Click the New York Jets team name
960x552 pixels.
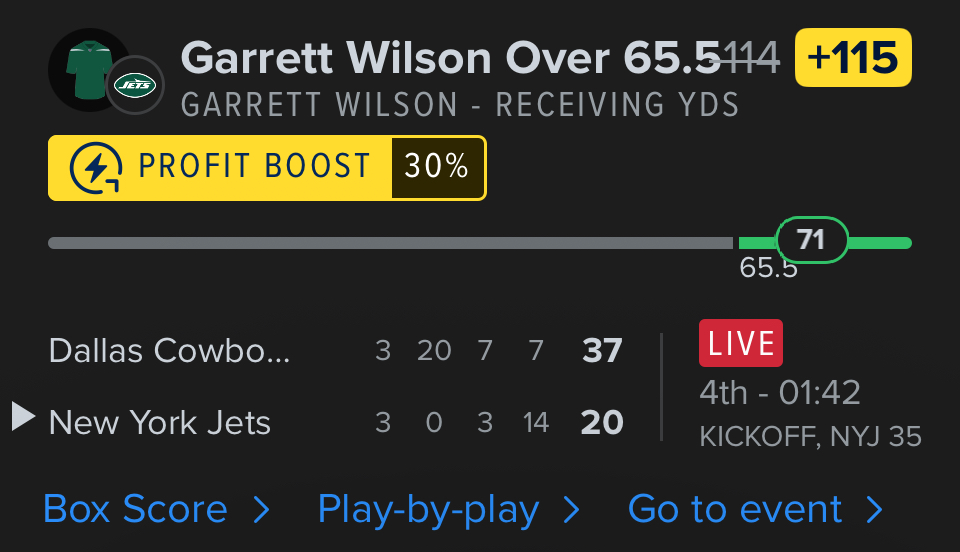pos(160,423)
